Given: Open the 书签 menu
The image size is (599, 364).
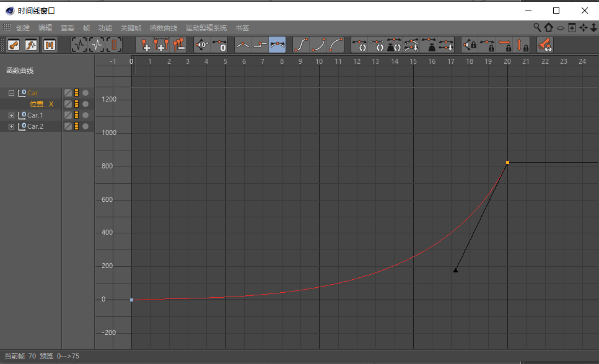Looking at the screenshot, I should 242,28.
